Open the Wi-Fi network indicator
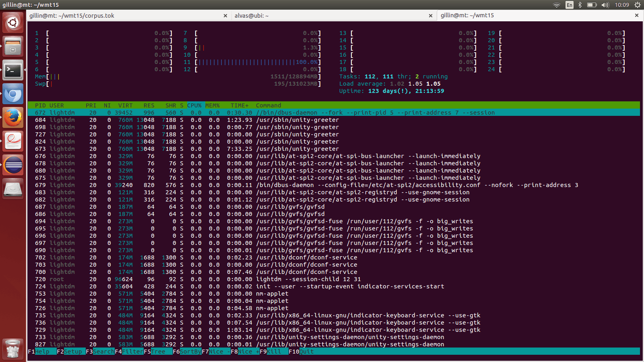The image size is (644, 362). (557, 5)
